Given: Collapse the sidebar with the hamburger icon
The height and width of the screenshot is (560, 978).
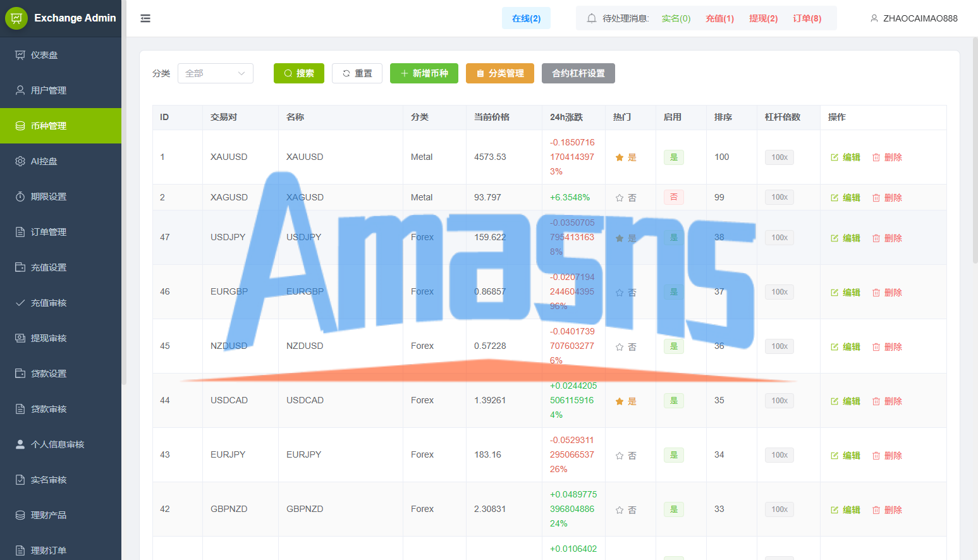Looking at the screenshot, I should (145, 18).
